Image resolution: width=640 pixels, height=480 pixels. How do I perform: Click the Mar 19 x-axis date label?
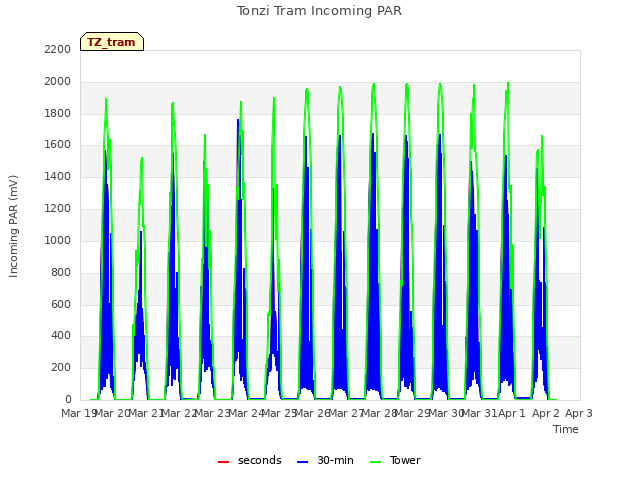coord(78,413)
